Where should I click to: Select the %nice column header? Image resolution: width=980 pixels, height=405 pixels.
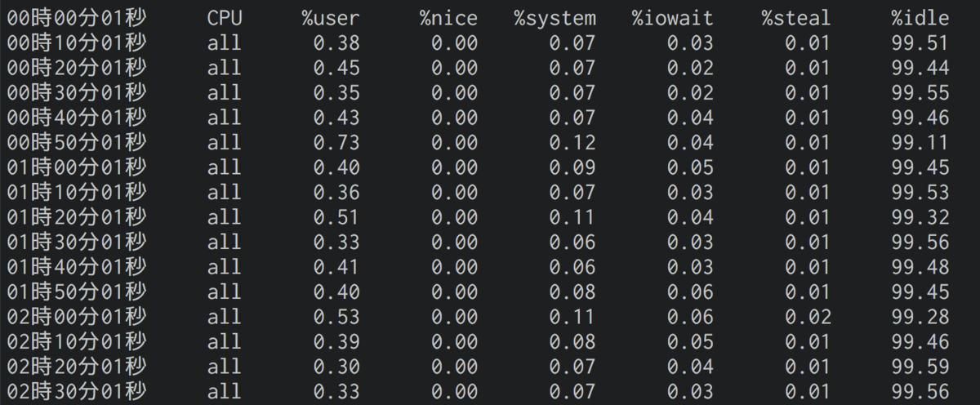pos(449,18)
